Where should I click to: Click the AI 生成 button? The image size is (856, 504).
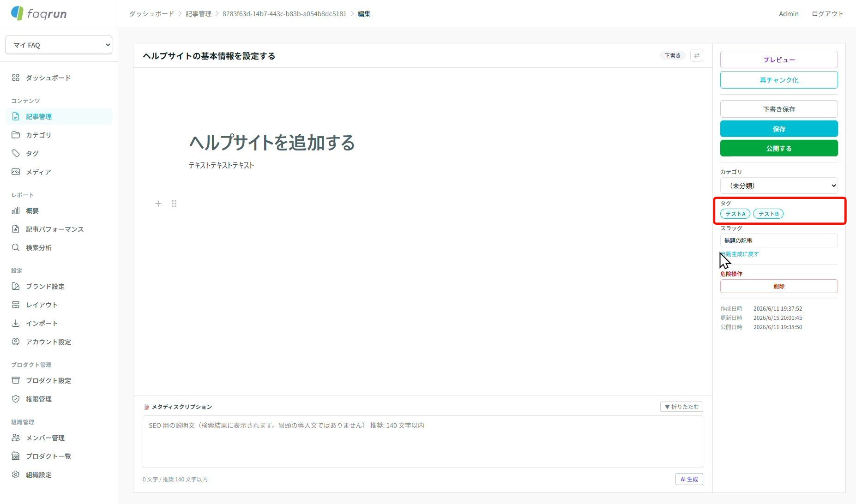coord(689,479)
